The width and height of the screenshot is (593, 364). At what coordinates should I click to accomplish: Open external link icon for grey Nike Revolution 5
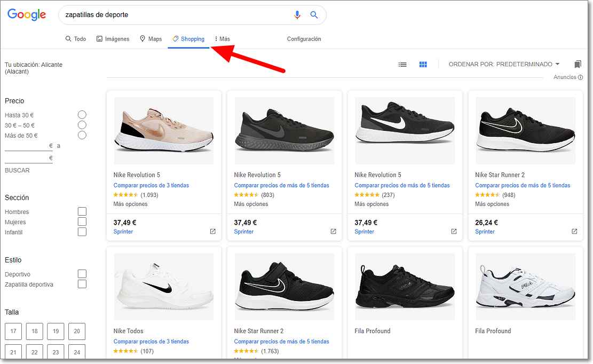tap(333, 231)
